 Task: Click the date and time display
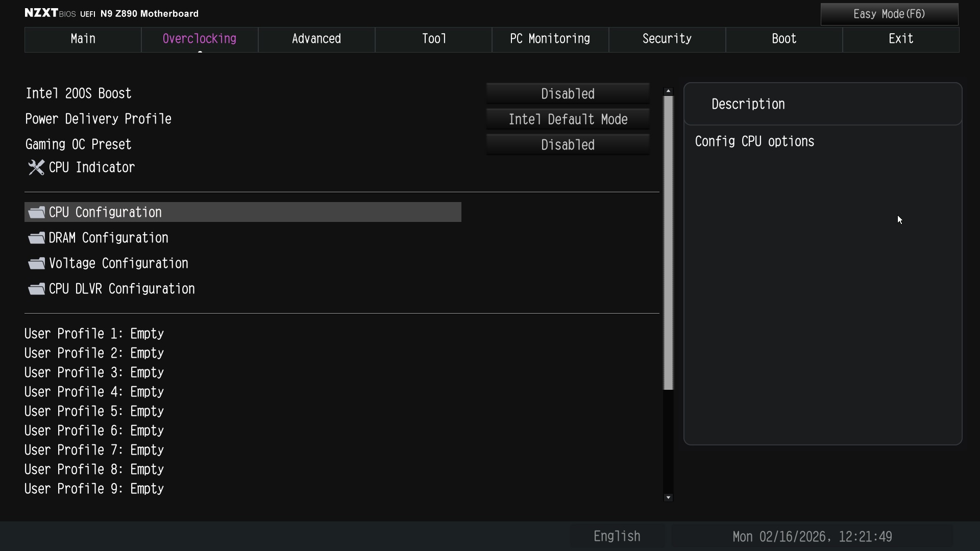812,537
